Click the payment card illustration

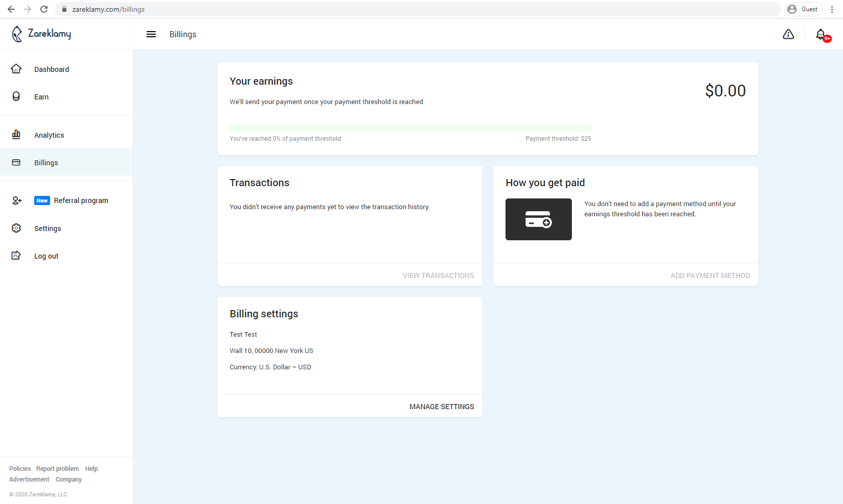539,219
